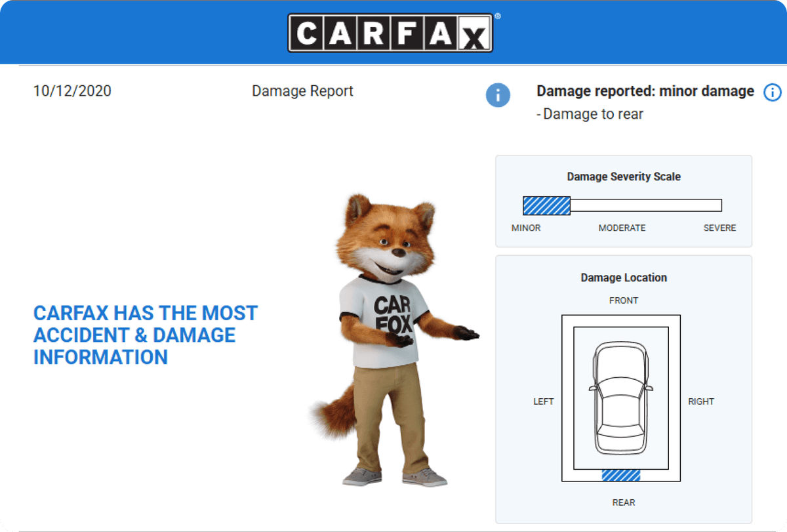Open the outlined info icon beside minor damage
The height and width of the screenshot is (532, 787).
tap(773, 92)
